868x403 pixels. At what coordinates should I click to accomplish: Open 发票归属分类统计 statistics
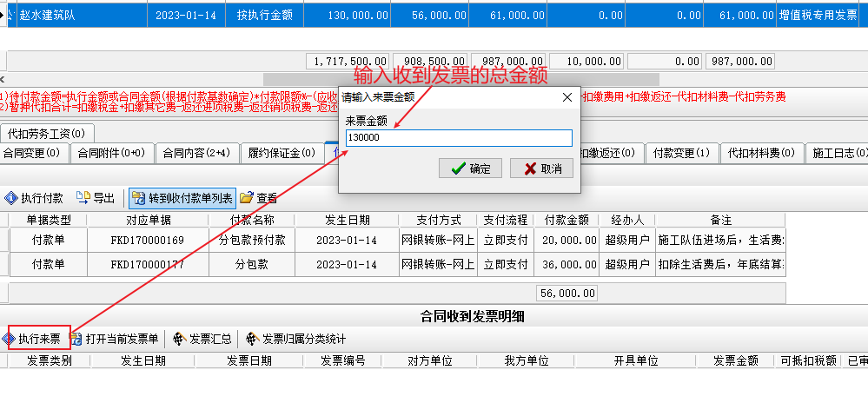coord(295,339)
